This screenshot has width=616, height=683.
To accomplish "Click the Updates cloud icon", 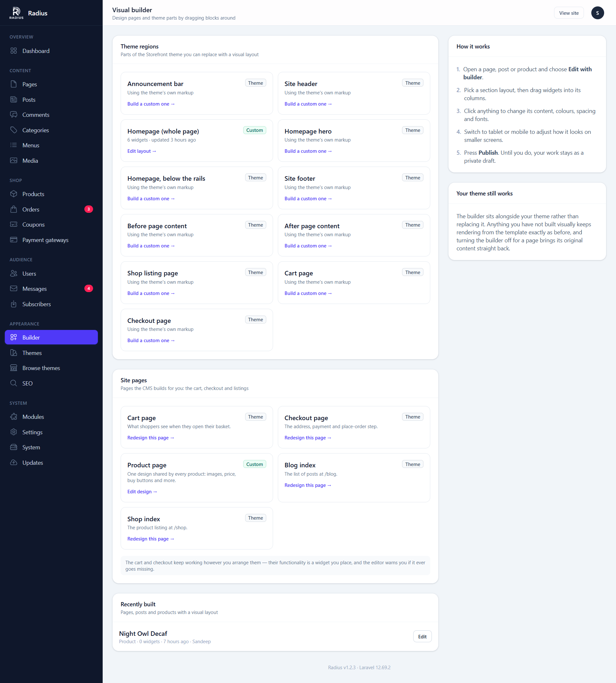I will [x=13, y=463].
